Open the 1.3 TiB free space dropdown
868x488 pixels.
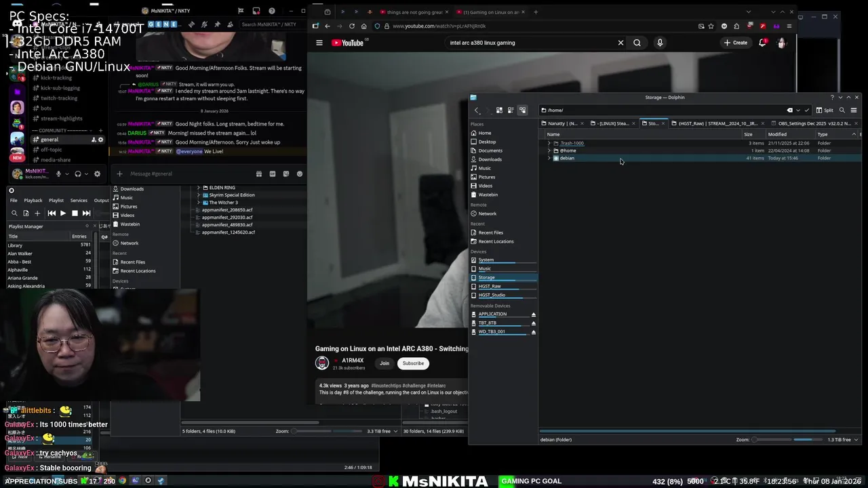coord(844,439)
